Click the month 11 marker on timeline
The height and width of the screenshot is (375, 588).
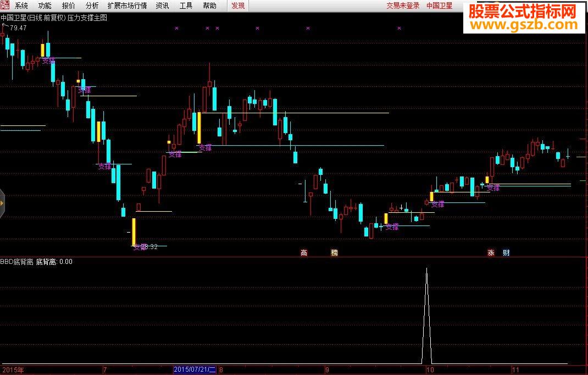[515, 370]
